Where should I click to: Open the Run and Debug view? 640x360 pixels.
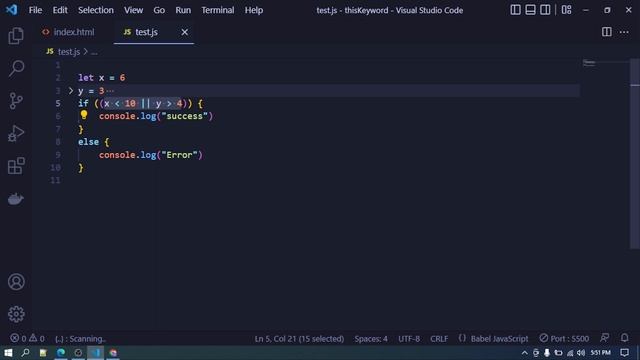[x=16, y=133]
